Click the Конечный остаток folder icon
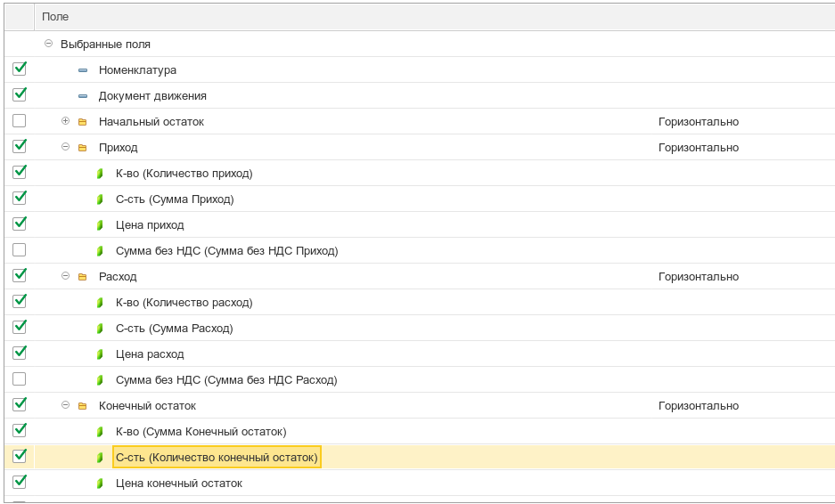Image resolution: width=835 pixels, height=504 pixels. [x=83, y=406]
